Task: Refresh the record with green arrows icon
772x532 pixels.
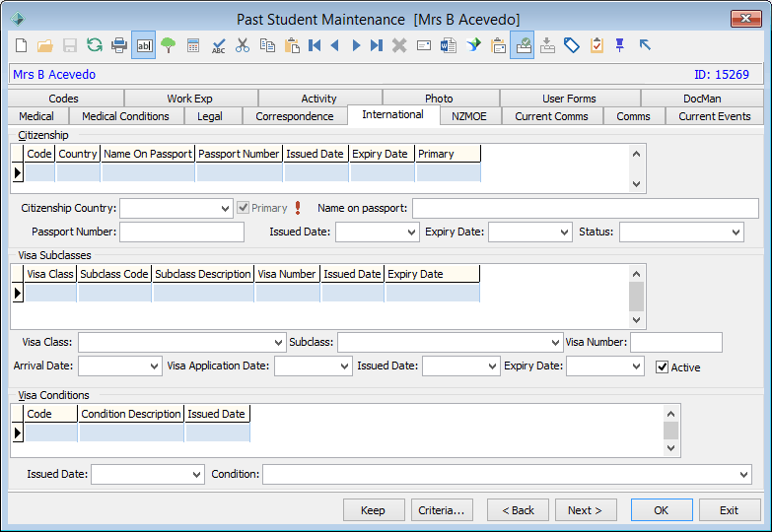Action: tap(94, 45)
